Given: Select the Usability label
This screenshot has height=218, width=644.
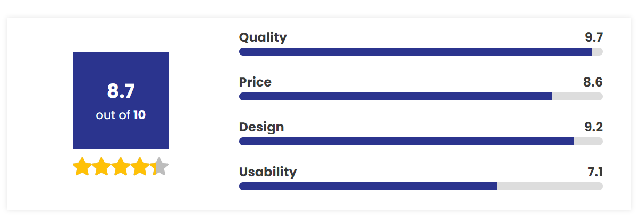Looking at the screenshot, I should coord(268,172).
